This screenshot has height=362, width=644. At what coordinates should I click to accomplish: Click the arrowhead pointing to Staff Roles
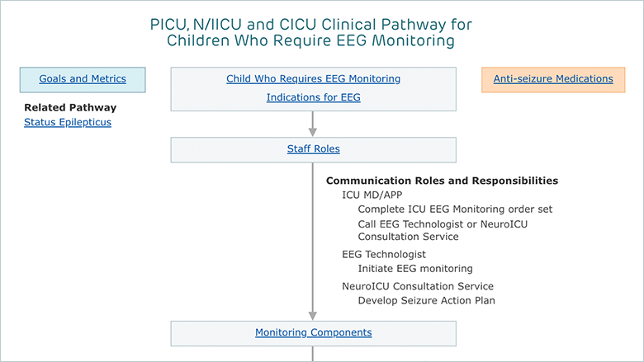[313, 132]
